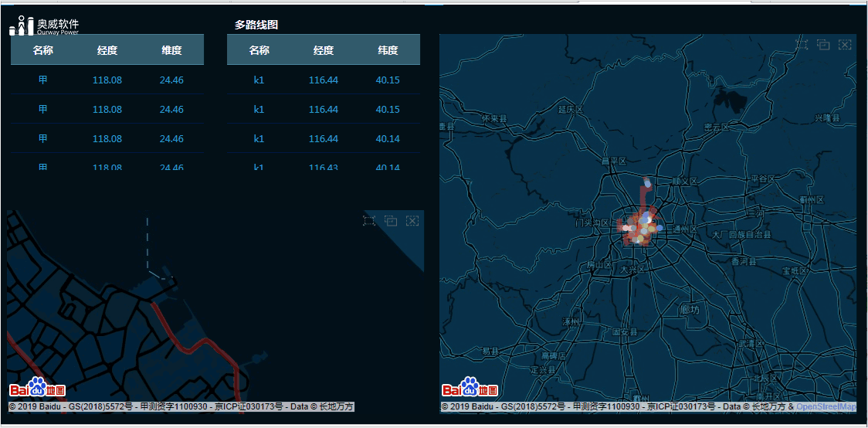Clear brush selection on Beijing map
The image size is (868, 428).
point(845,45)
